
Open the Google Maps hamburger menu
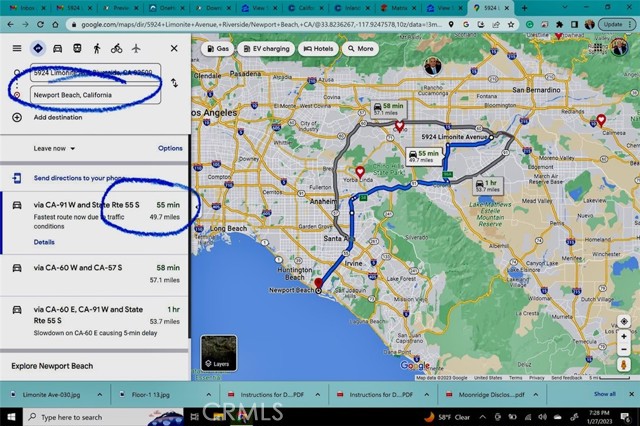[17, 48]
